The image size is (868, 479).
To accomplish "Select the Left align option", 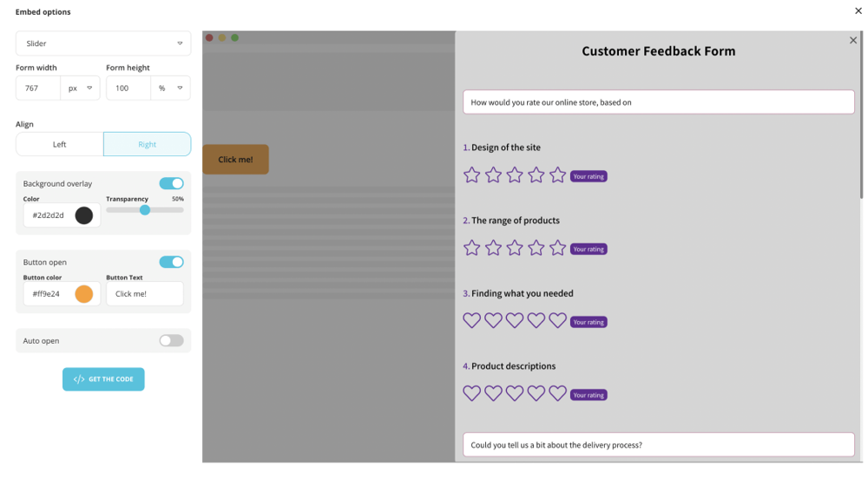I will coord(60,144).
